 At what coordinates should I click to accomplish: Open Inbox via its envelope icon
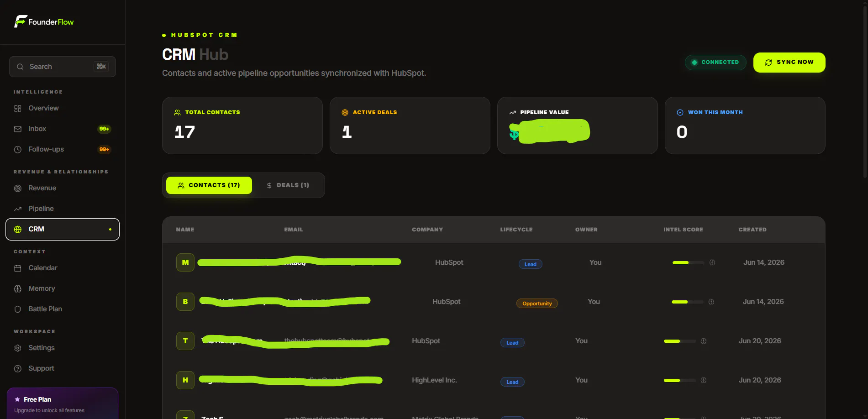click(x=18, y=129)
